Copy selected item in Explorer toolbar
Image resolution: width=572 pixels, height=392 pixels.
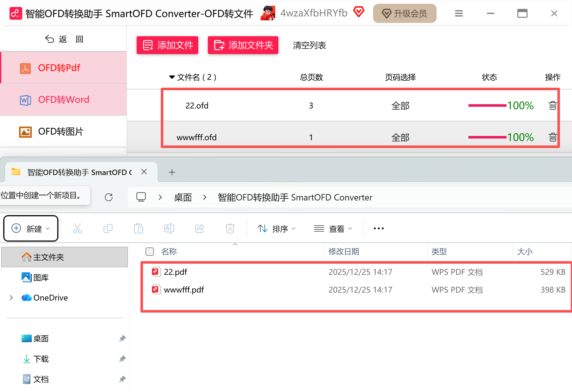point(108,228)
